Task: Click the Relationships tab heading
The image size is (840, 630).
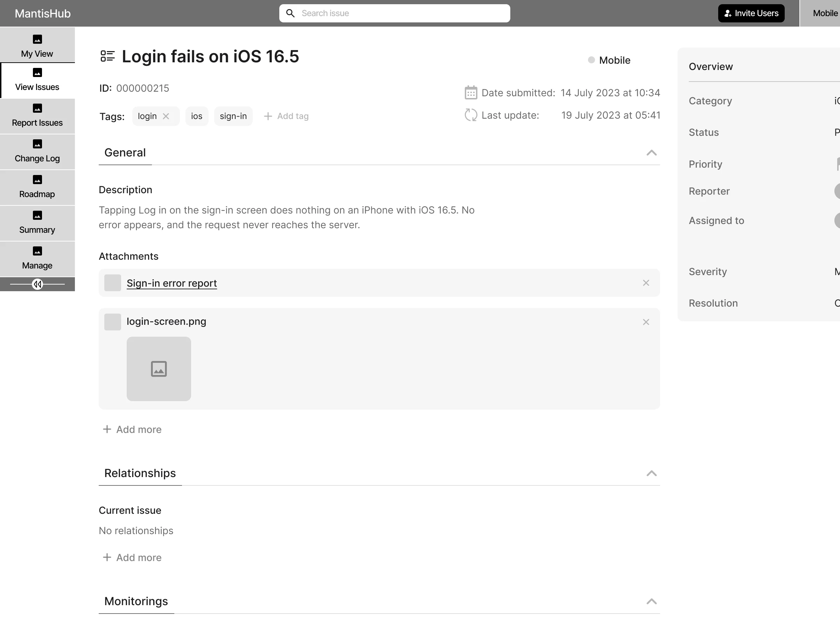Action: pos(140,473)
